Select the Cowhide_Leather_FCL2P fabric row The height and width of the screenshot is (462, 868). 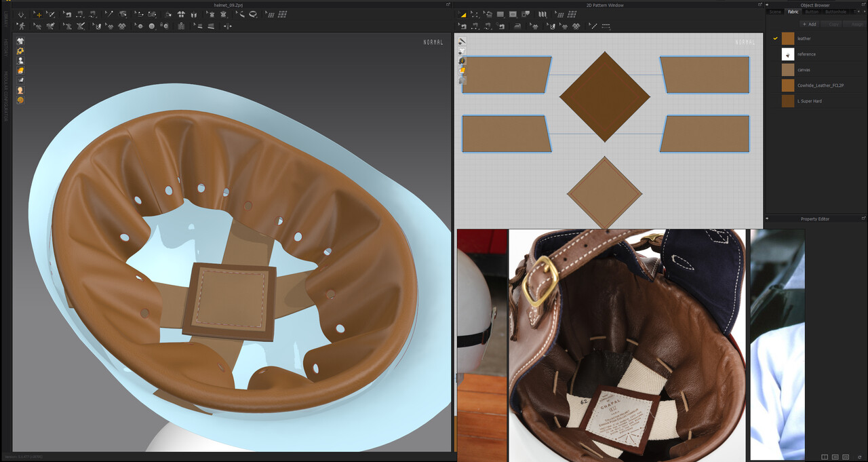(816, 85)
